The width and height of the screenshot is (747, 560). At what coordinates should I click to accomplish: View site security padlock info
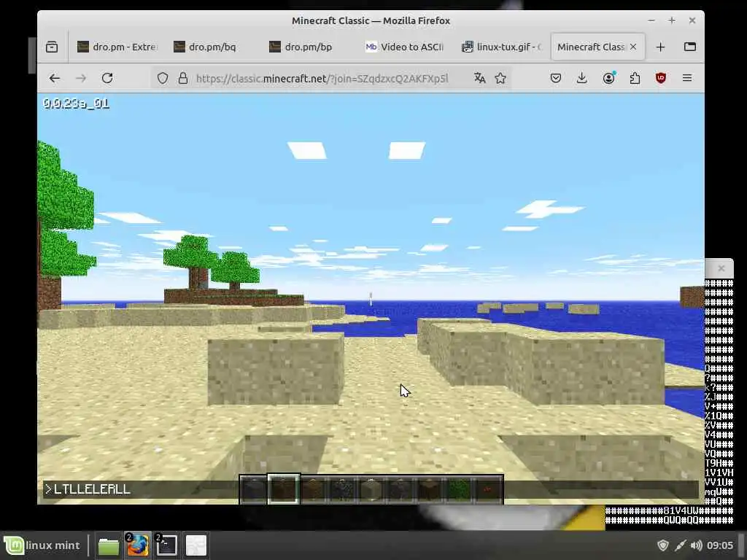point(183,78)
